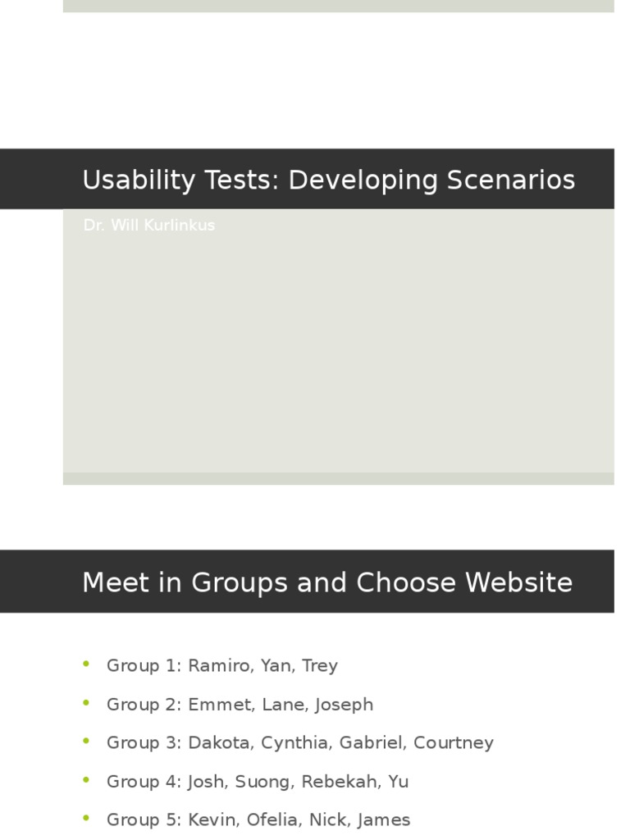Click the green bullet beside Group 4
The image size is (630, 840).
coord(87,780)
